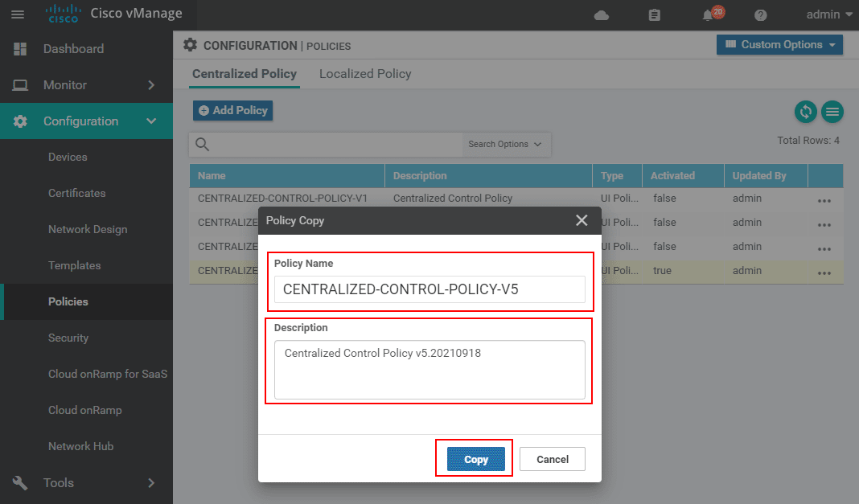
Task: Click the Cancel button
Action: point(553,460)
